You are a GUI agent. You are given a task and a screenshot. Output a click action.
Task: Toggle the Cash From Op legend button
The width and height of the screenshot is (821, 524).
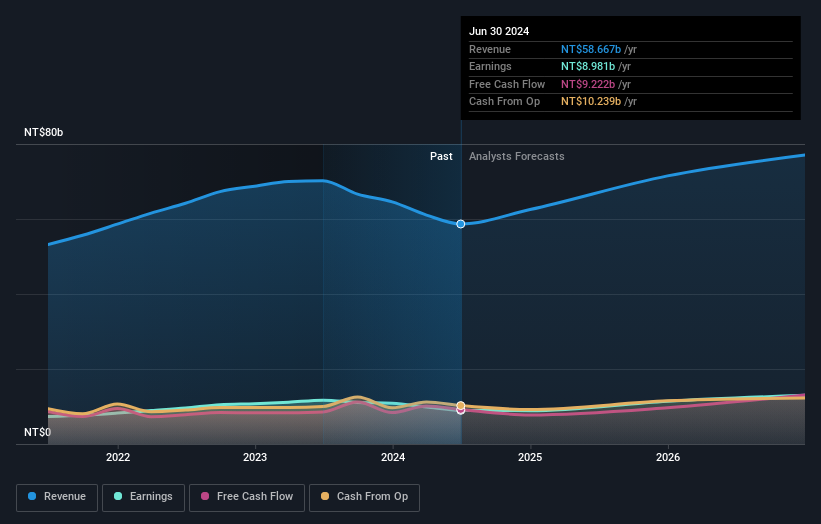(364, 497)
